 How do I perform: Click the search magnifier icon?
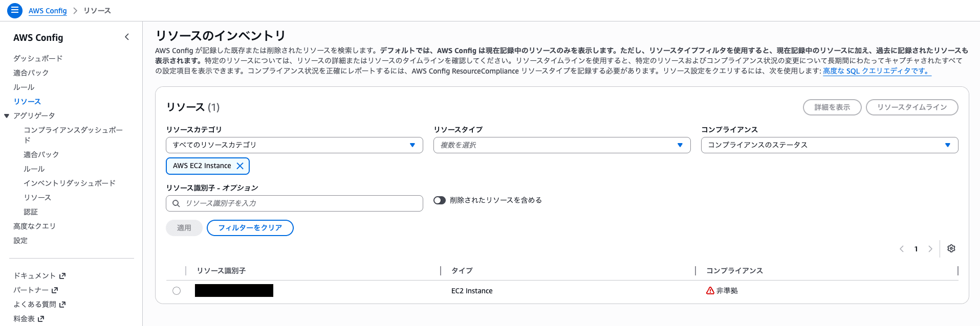pyautogui.click(x=176, y=203)
